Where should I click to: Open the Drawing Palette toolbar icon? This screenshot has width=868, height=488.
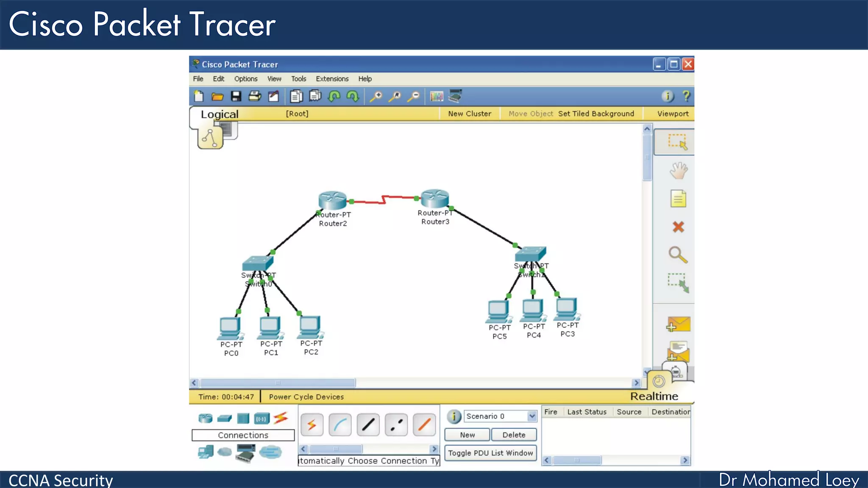(437, 97)
